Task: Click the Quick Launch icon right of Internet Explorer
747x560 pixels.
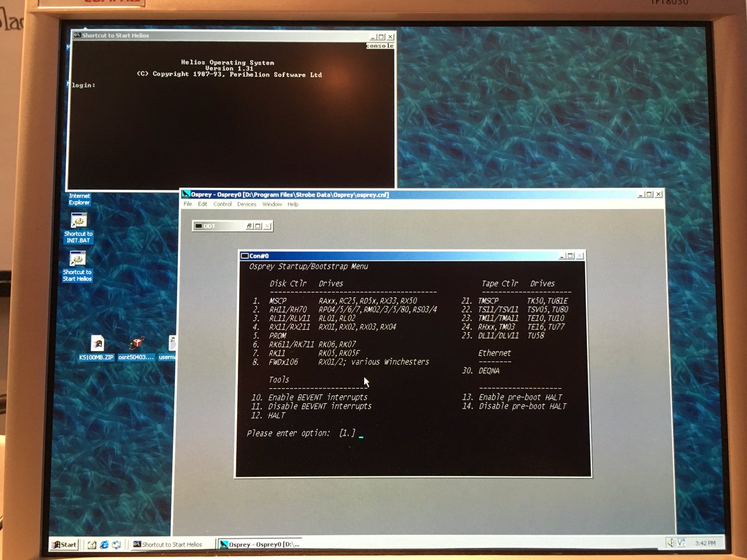Action: pyautogui.click(x=116, y=544)
